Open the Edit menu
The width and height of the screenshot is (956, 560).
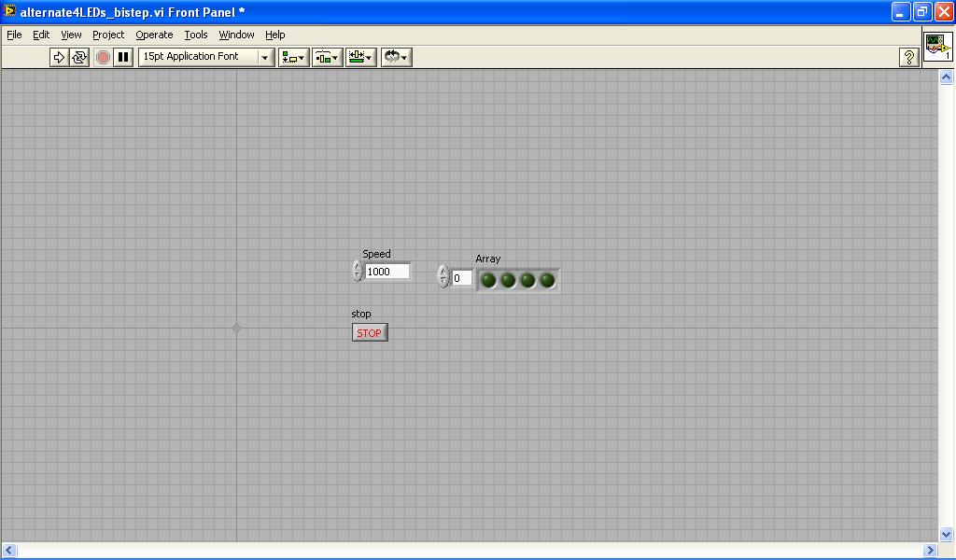(41, 35)
